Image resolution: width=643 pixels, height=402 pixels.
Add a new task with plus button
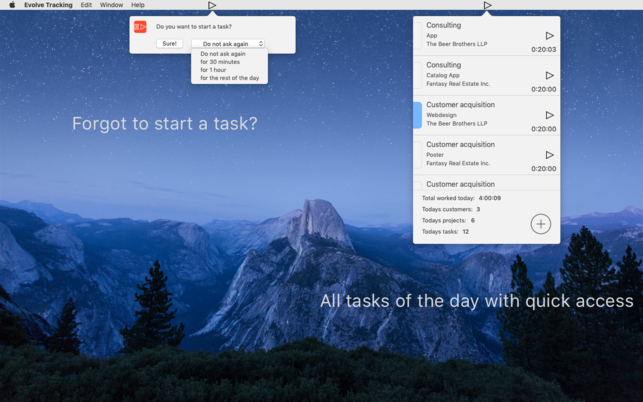(x=540, y=224)
